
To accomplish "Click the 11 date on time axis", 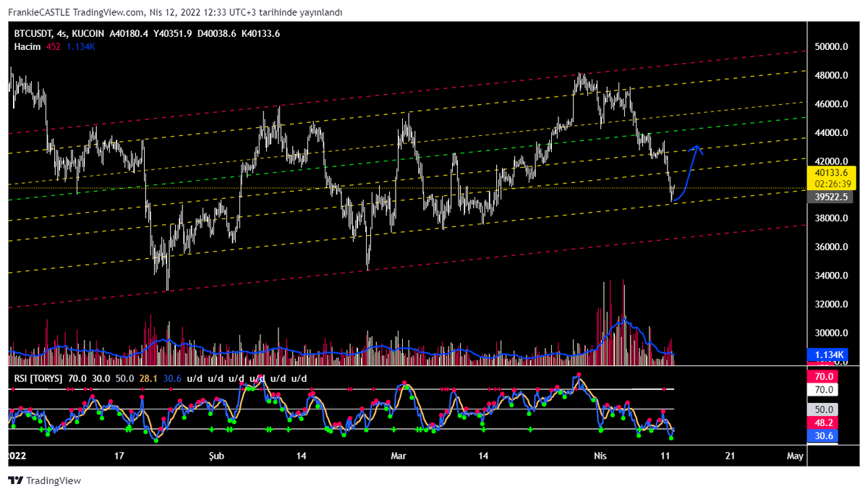I will coord(666,456).
